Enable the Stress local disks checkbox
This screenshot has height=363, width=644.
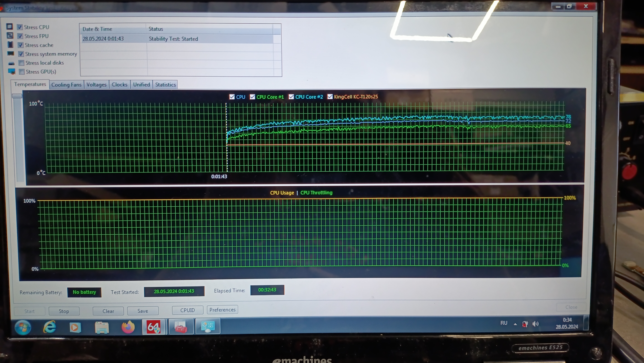click(21, 63)
